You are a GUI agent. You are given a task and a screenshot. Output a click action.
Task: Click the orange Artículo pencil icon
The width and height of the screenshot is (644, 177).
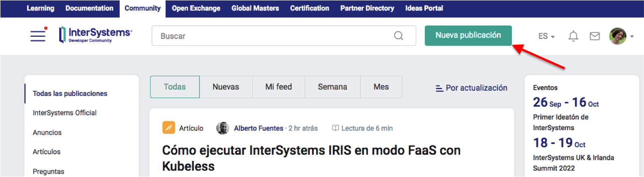point(169,128)
